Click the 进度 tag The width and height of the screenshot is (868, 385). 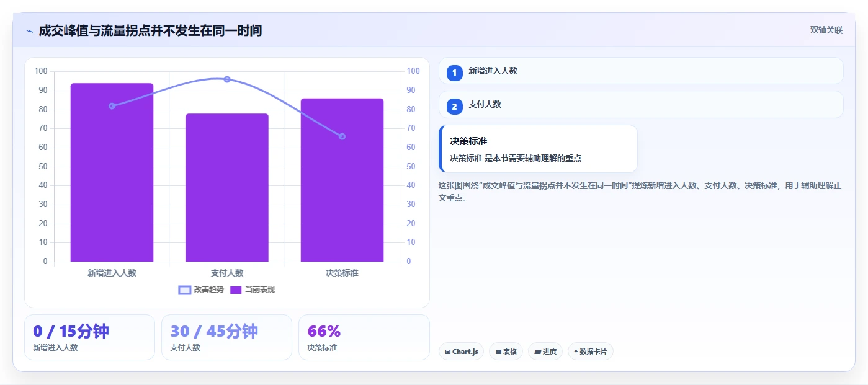click(545, 352)
